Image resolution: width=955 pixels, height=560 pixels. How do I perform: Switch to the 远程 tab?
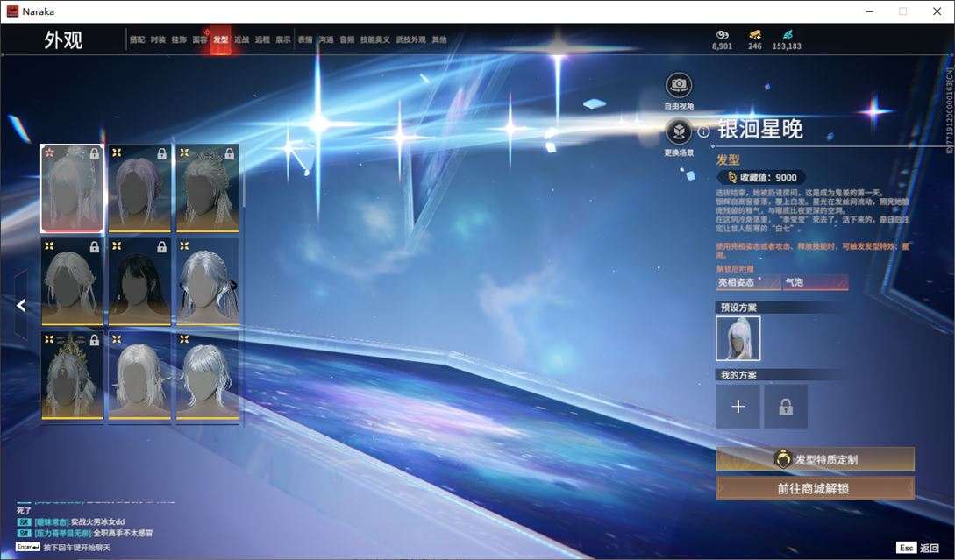262,39
